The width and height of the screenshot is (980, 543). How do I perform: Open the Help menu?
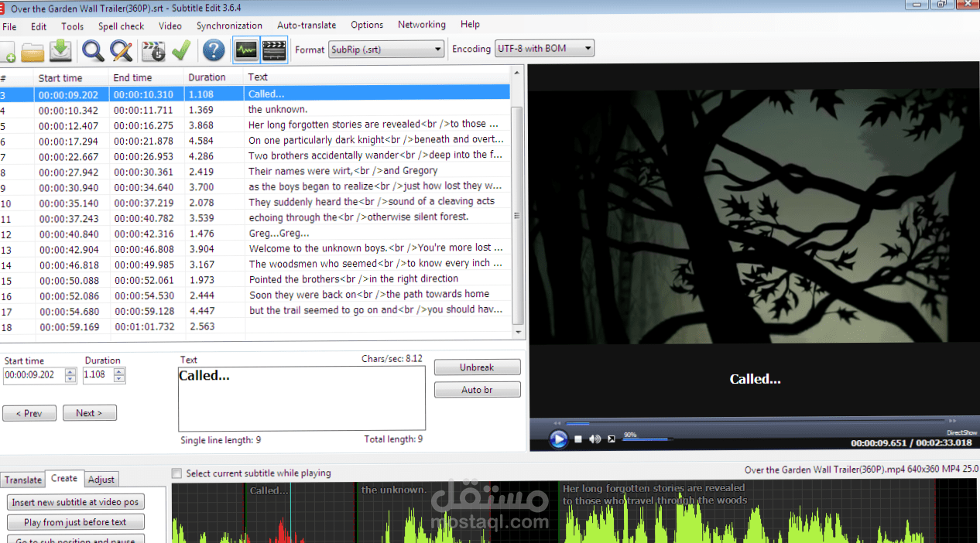click(x=470, y=25)
